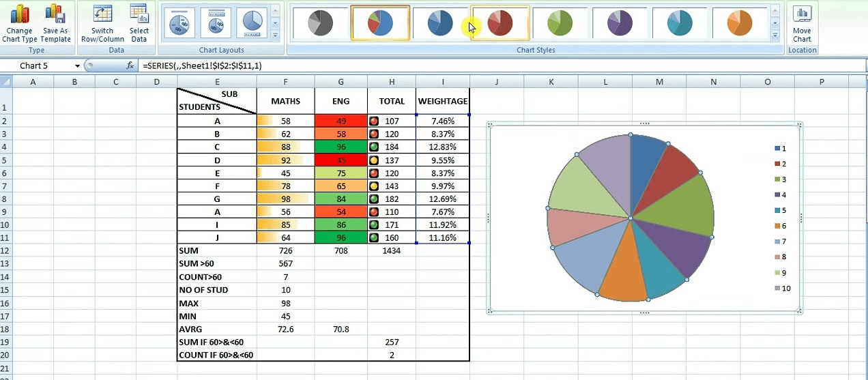Apply the red pie chart style

click(x=500, y=23)
